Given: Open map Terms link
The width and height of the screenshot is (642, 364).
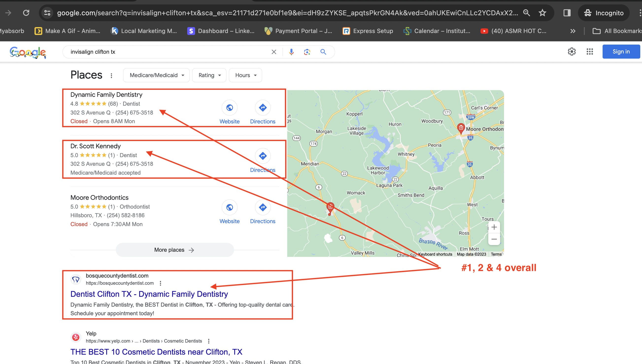Looking at the screenshot, I should 496,254.
